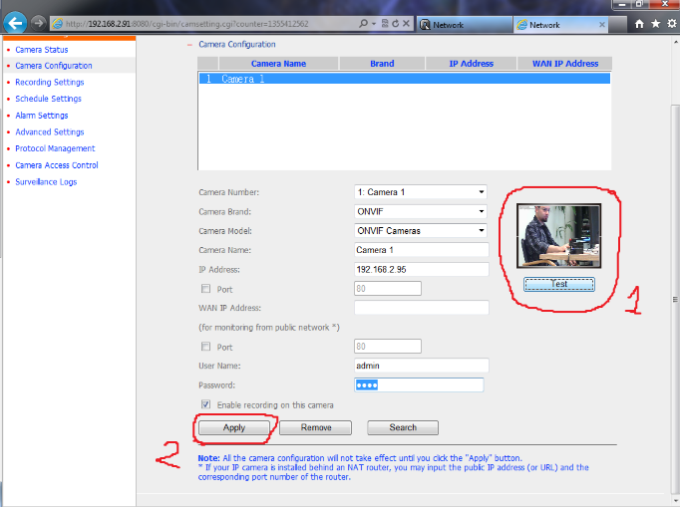Screen dimensions: 680x507
Task: Open Recording Settings in the sidebar
Action: click(x=49, y=82)
